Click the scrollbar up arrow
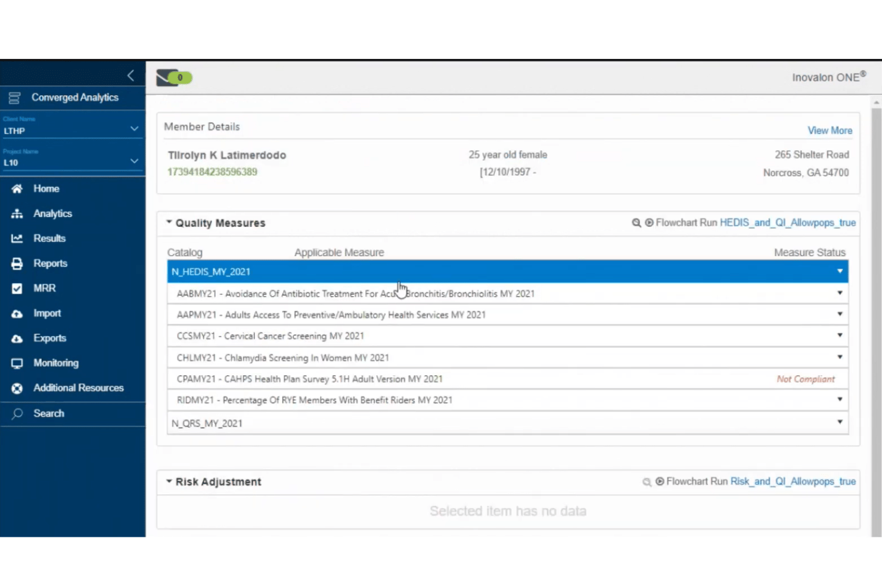This screenshot has width=882, height=588. [x=876, y=102]
